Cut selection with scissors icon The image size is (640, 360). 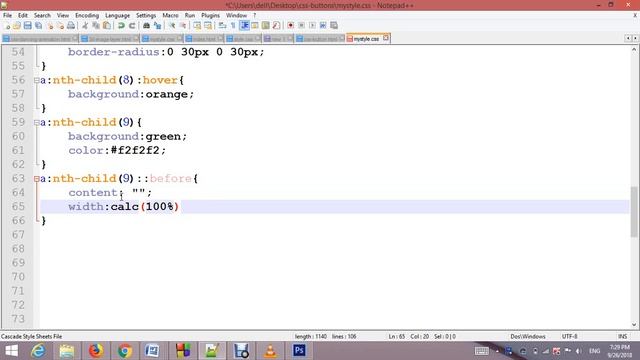tap(85, 25)
